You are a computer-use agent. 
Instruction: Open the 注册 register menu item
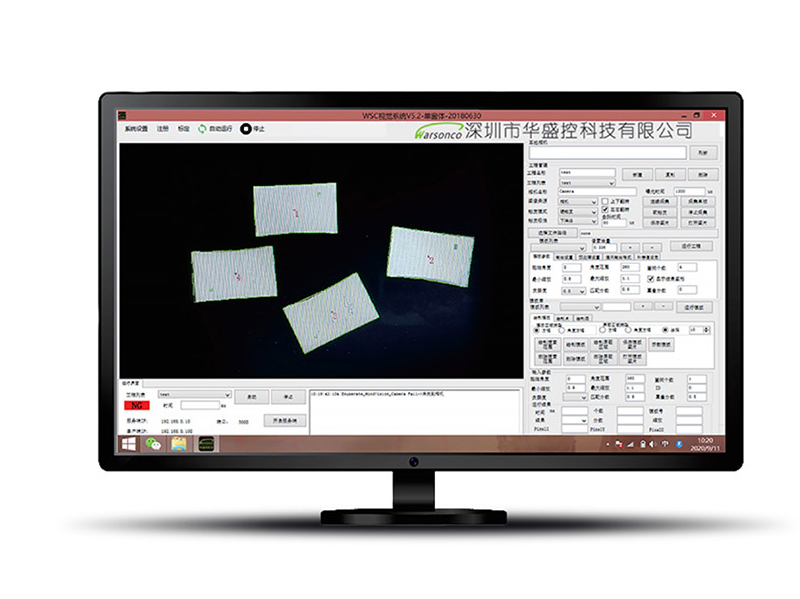point(163,129)
